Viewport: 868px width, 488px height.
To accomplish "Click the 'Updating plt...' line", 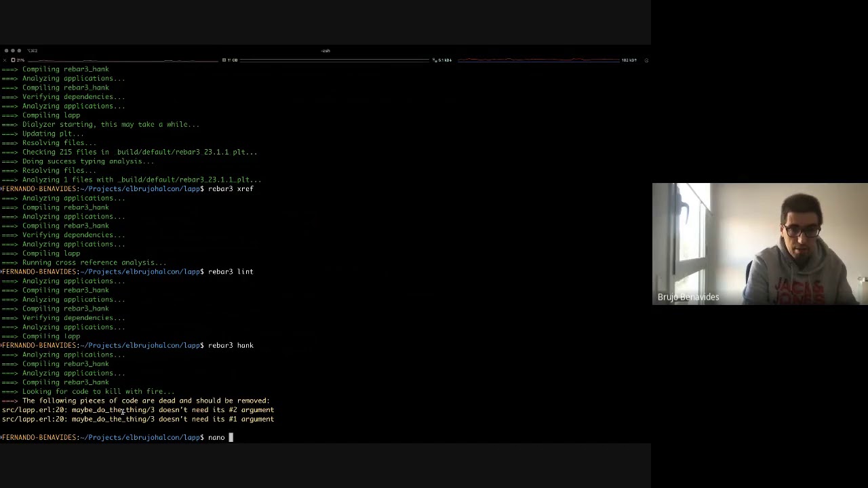I will pos(43,134).
